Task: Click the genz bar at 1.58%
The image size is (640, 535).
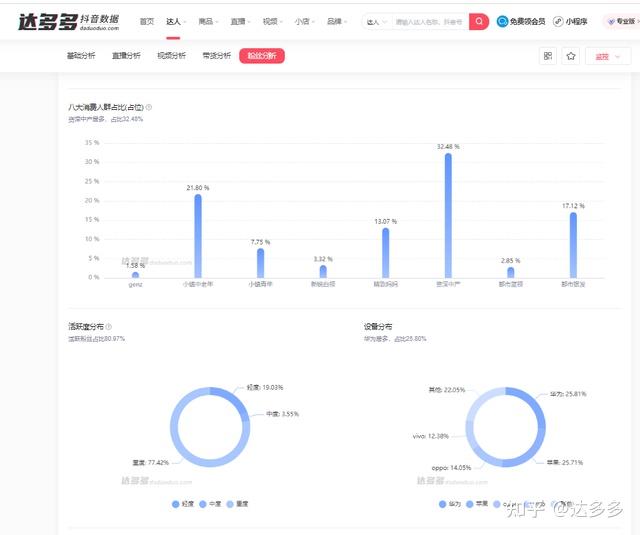Action: (136, 275)
